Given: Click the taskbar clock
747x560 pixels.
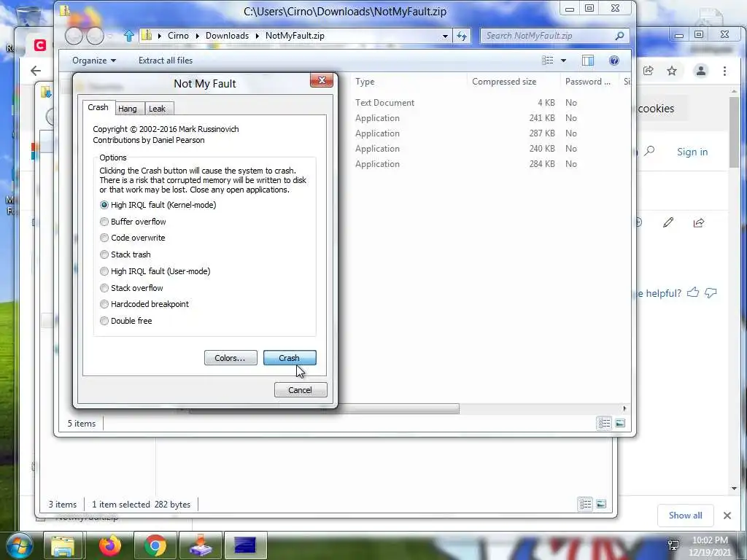Looking at the screenshot, I should (710, 546).
